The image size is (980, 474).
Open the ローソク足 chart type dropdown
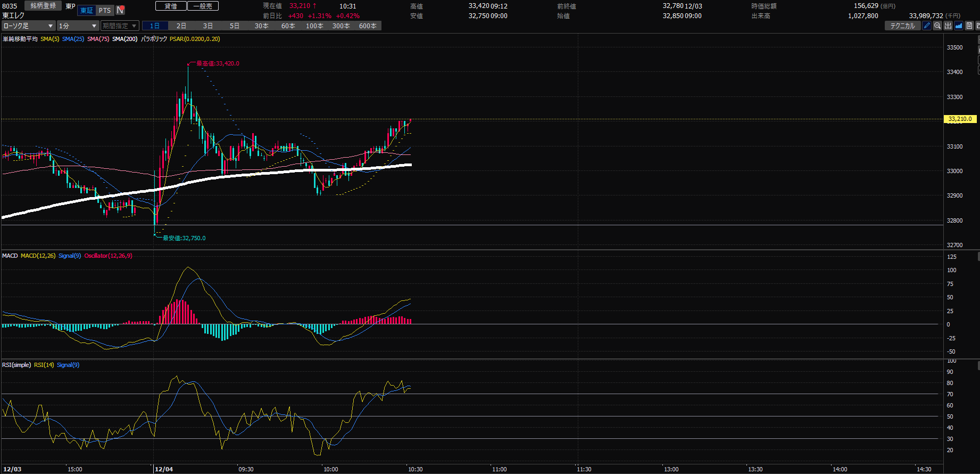tap(28, 26)
